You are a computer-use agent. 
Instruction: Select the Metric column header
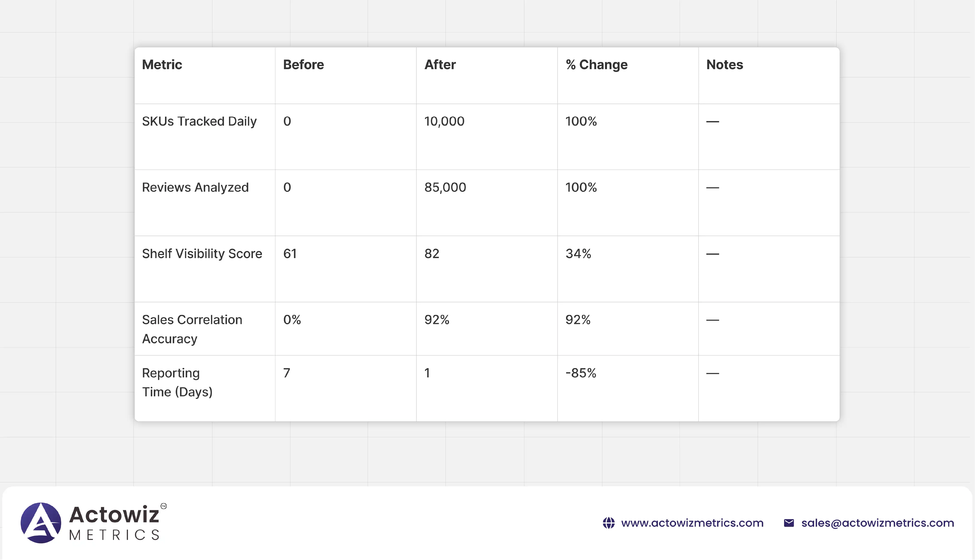162,65
